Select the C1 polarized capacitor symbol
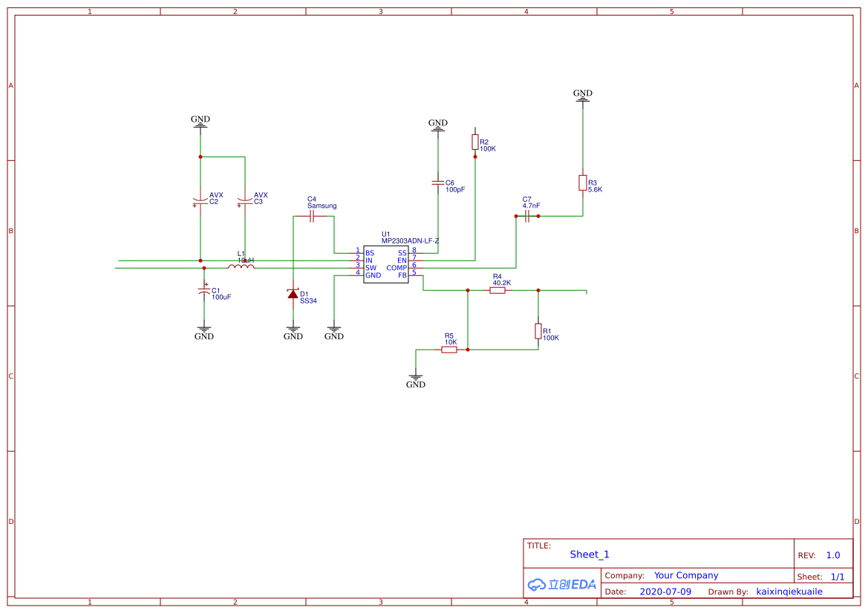The height and width of the screenshot is (613, 868). pos(204,290)
